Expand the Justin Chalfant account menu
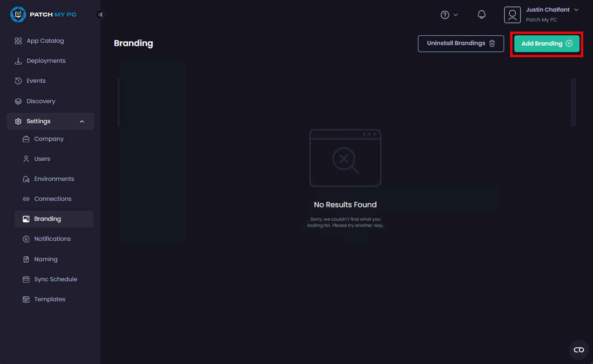This screenshot has width=593, height=364. pyautogui.click(x=576, y=10)
